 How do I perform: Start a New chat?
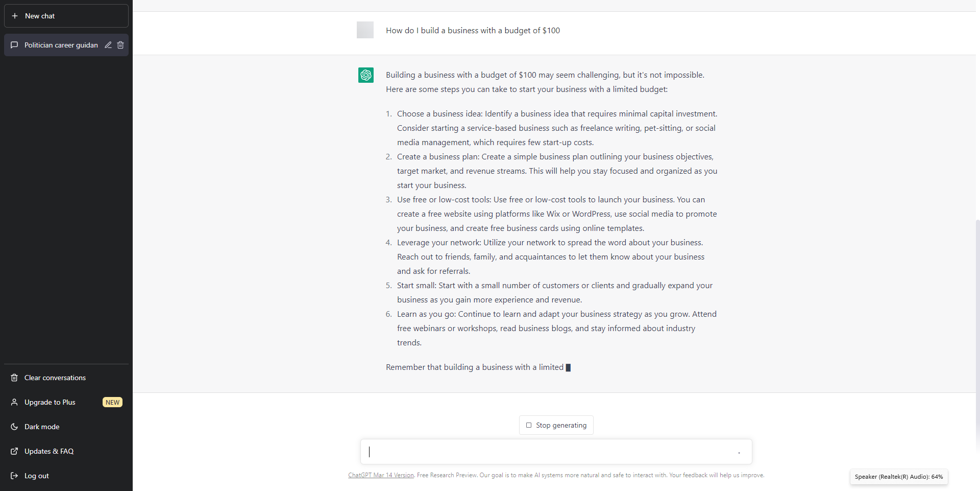(x=66, y=16)
